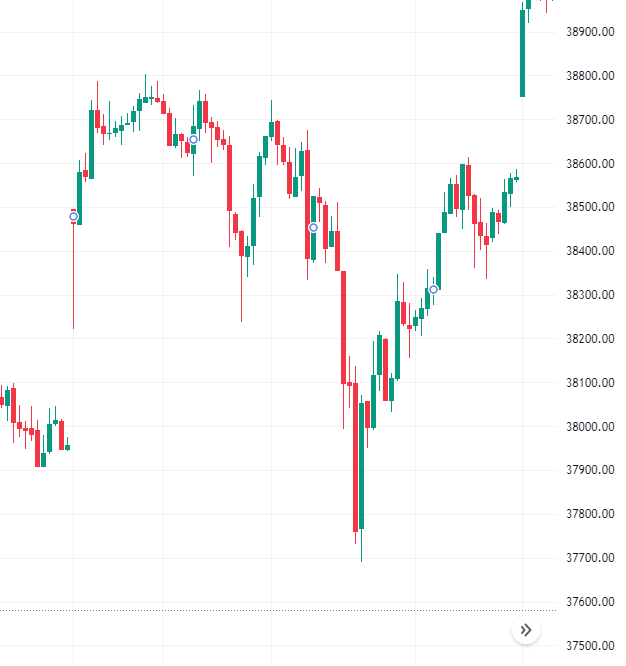
Task: Click the leftmost circle marker on the chart
Action: click(74, 216)
